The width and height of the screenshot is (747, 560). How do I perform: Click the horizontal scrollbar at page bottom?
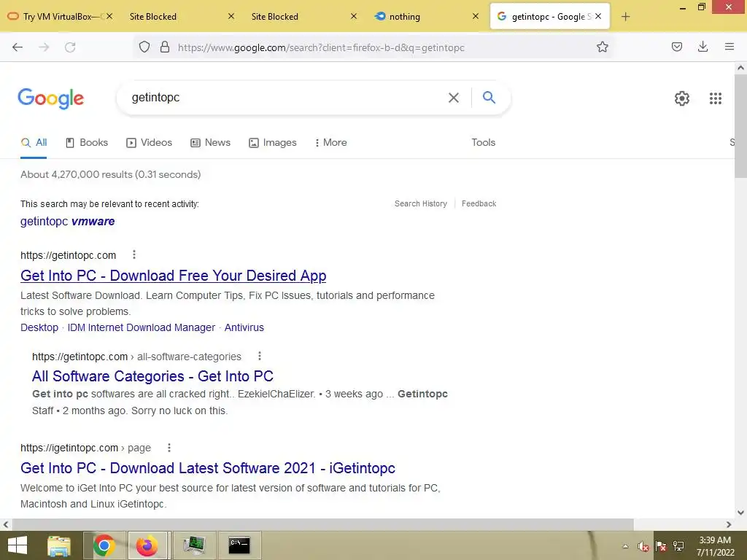pyautogui.click(x=323, y=524)
